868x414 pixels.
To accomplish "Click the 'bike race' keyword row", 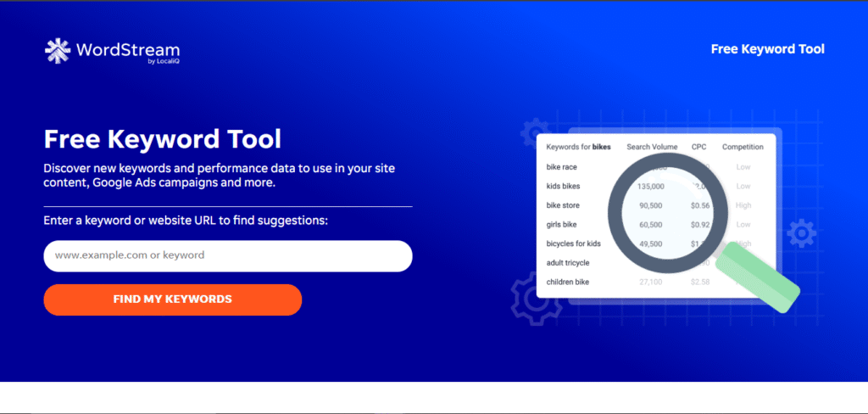I will point(655,167).
